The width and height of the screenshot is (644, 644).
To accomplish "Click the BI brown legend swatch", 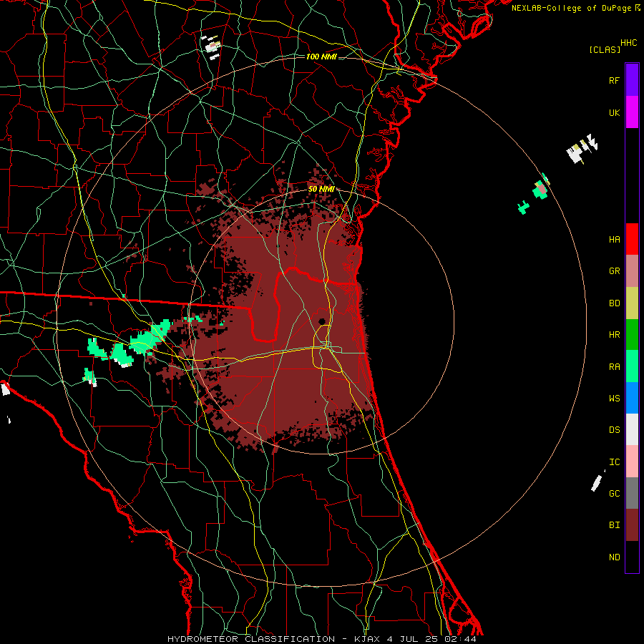I will coord(632,525).
